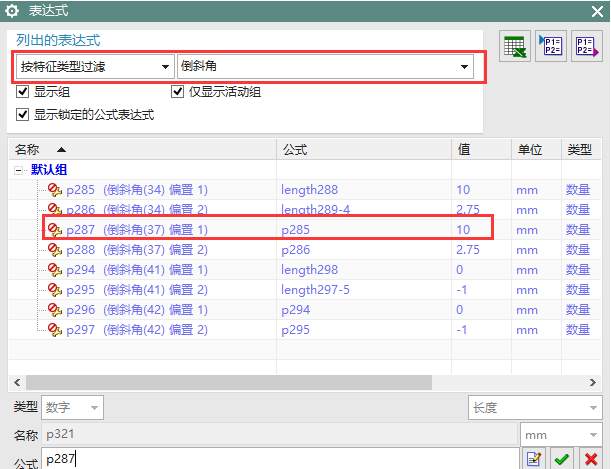
Task: Collapse the 默认组 tree group
Action: (19, 170)
